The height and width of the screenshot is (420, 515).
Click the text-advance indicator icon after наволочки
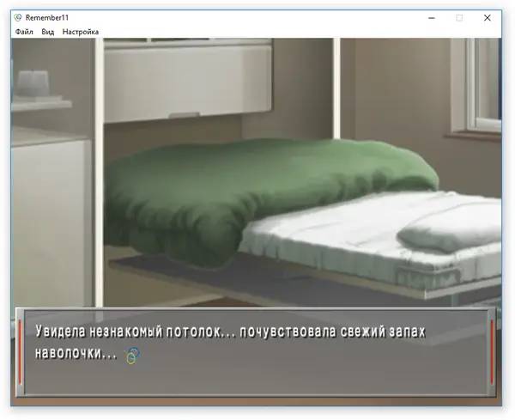(131, 354)
